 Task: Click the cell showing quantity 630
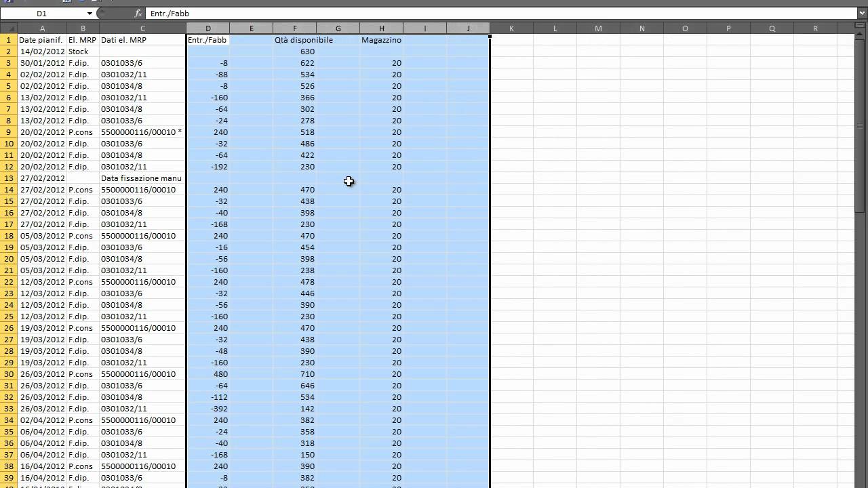coord(295,52)
